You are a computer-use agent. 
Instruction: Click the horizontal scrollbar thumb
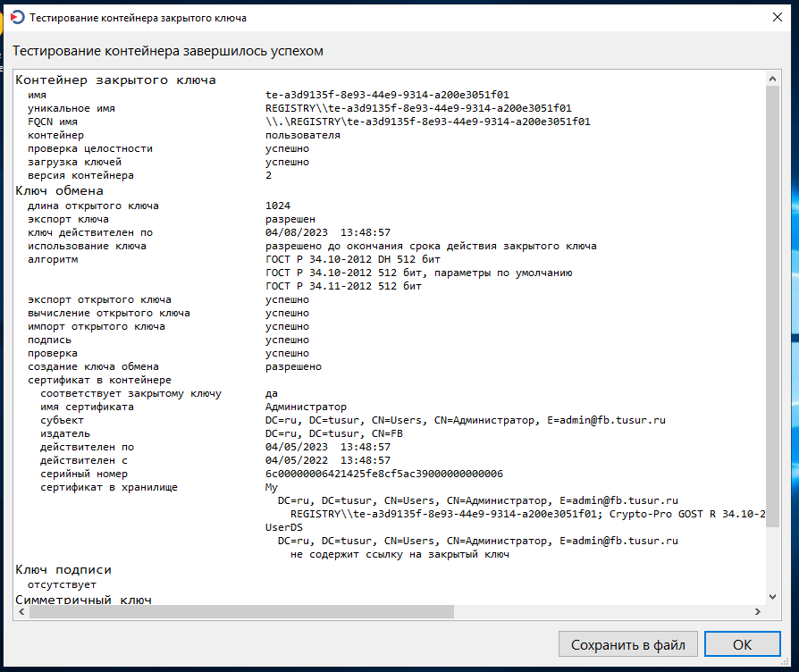click(x=241, y=611)
